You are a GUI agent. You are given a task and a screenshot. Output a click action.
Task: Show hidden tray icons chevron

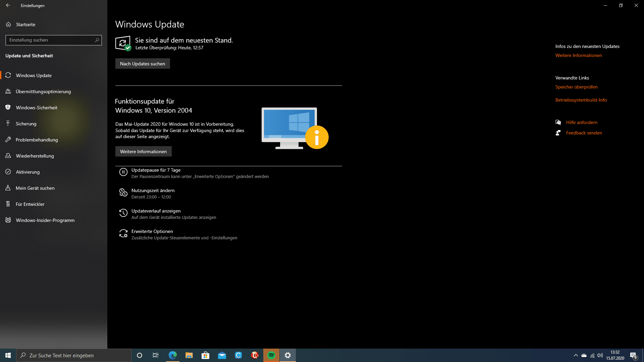point(576,355)
